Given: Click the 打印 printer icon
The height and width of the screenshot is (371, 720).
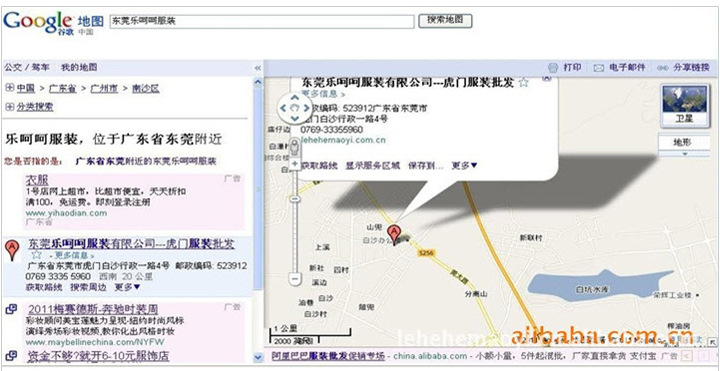Looking at the screenshot, I should click(x=553, y=68).
